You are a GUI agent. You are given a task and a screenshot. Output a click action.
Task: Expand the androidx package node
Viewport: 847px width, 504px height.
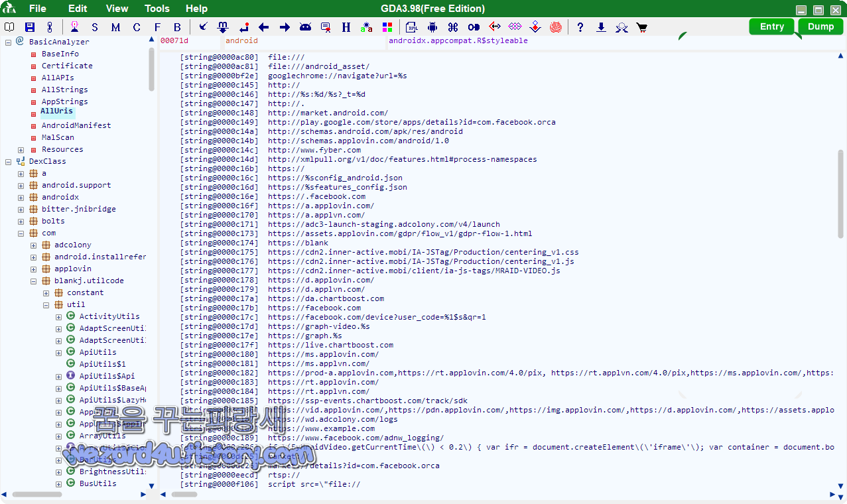pos(21,197)
